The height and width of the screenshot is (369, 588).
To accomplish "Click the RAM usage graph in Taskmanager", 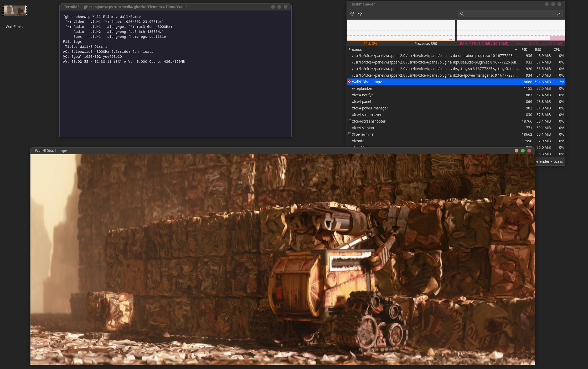I will point(511,30).
